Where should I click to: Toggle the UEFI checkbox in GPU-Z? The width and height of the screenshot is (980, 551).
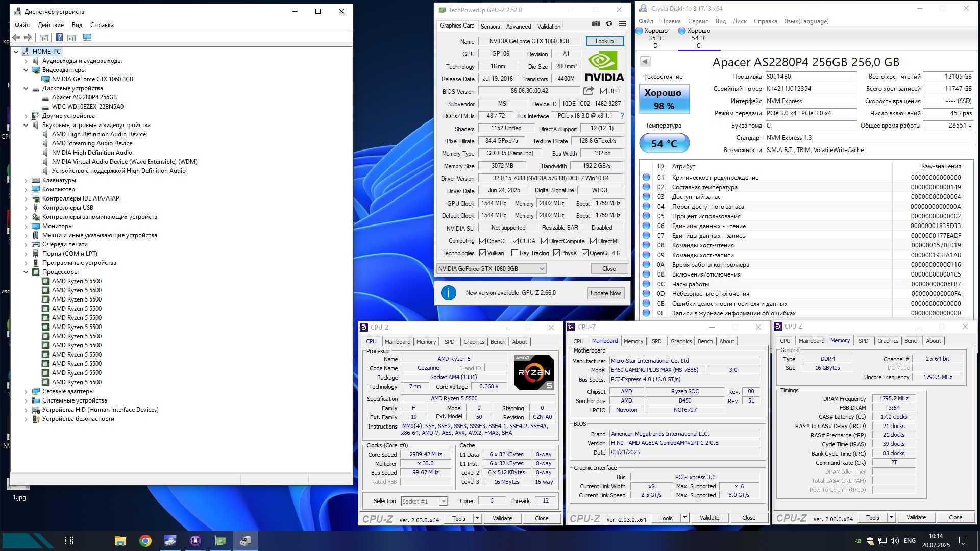[604, 91]
